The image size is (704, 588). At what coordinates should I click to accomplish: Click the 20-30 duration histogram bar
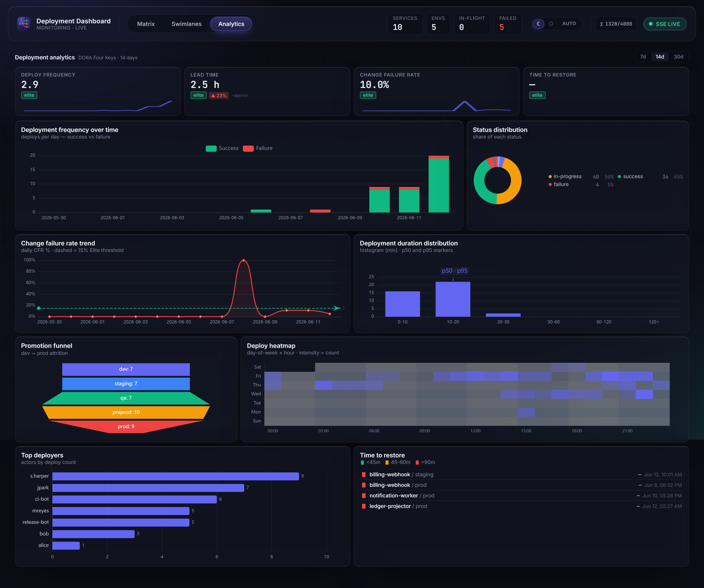tap(503, 315)
